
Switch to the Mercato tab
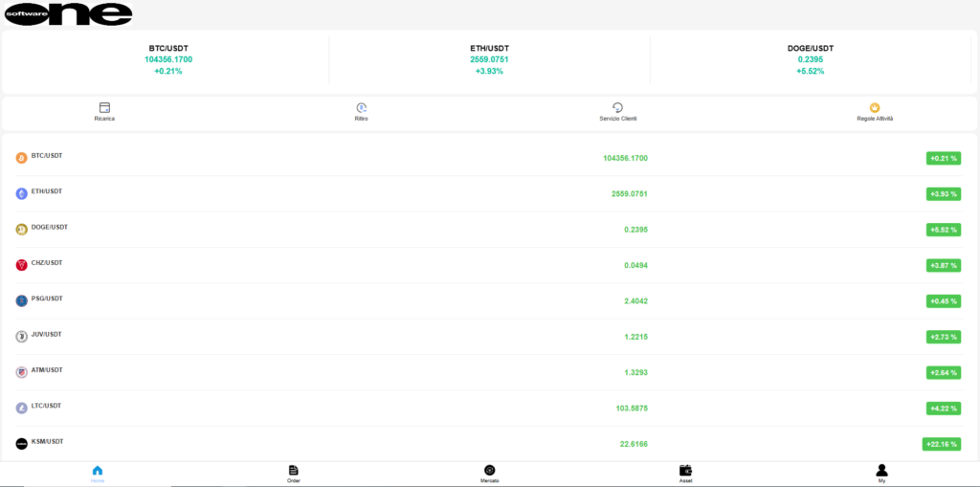coord(489,474)
